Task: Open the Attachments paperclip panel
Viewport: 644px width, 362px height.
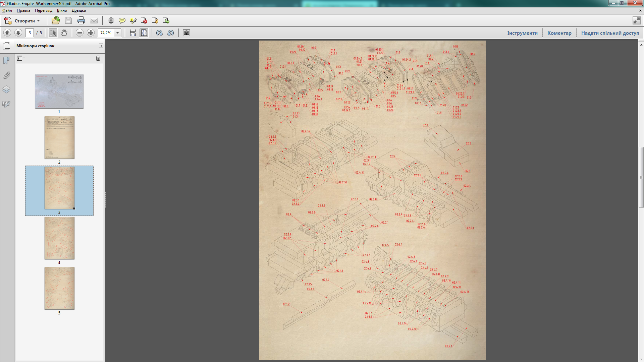Action: (6, 75)
